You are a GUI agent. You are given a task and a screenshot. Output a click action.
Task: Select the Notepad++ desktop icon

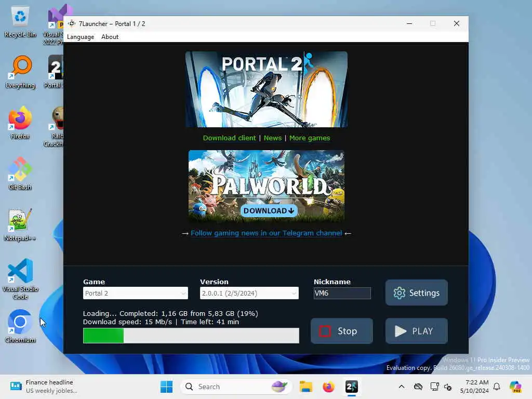click(20, 224)
